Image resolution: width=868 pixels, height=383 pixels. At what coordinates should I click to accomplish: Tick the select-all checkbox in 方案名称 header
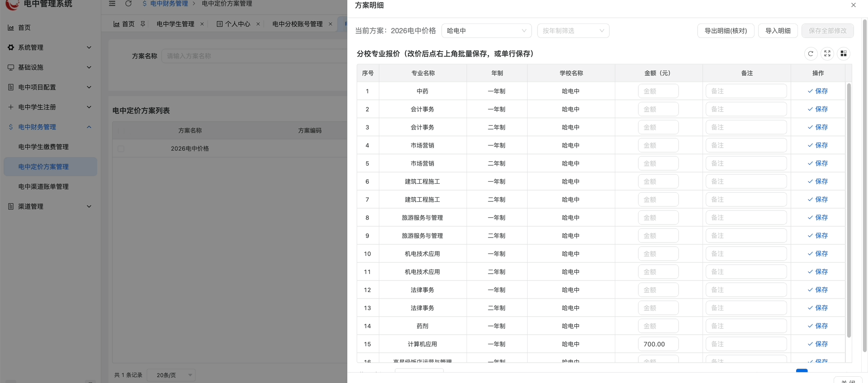[121, 131]
